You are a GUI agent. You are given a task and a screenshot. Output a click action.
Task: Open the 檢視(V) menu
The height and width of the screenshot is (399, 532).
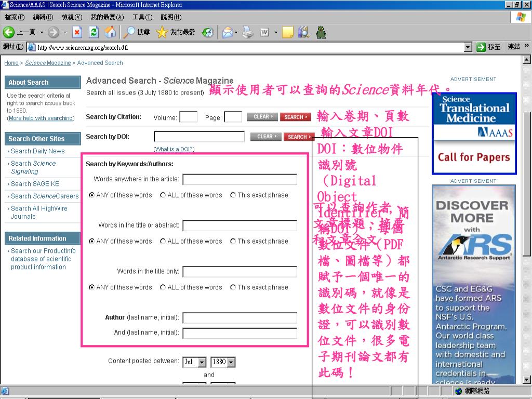tap(72, 17)
